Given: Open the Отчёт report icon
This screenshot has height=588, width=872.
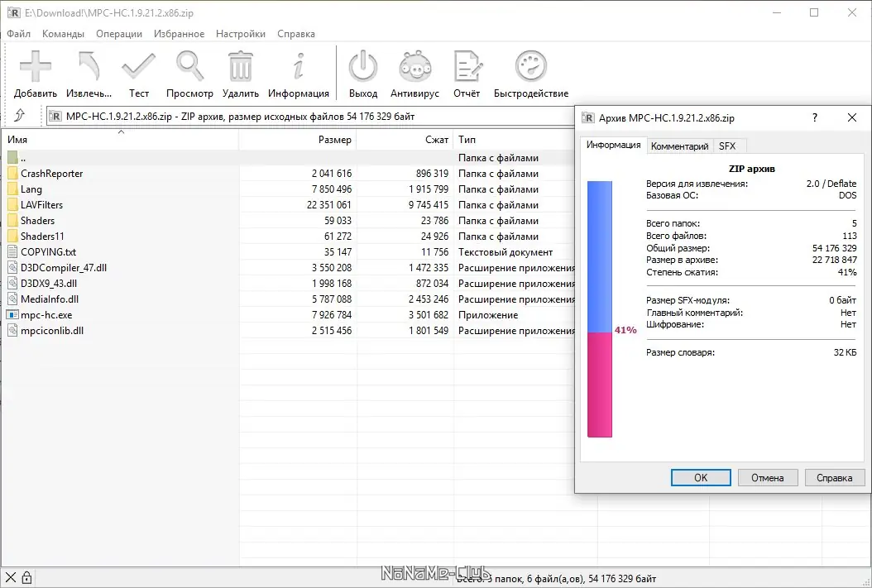Looking at the screenshot, I should click(x=467, y=67).
